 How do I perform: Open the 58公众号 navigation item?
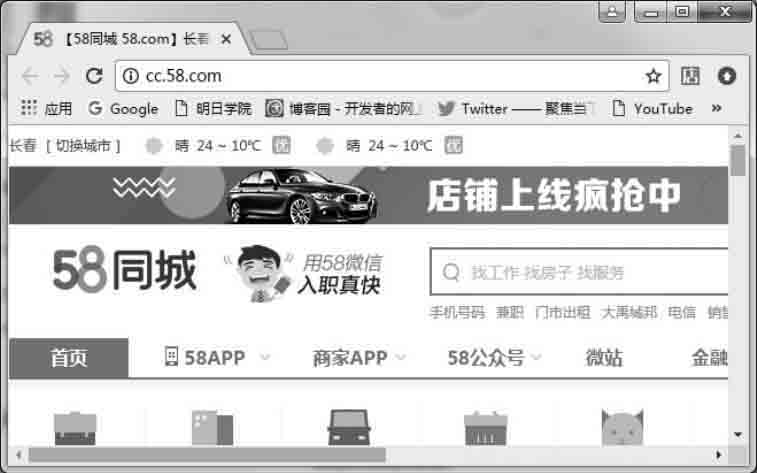pyautogui.click(x=486, y=358)
